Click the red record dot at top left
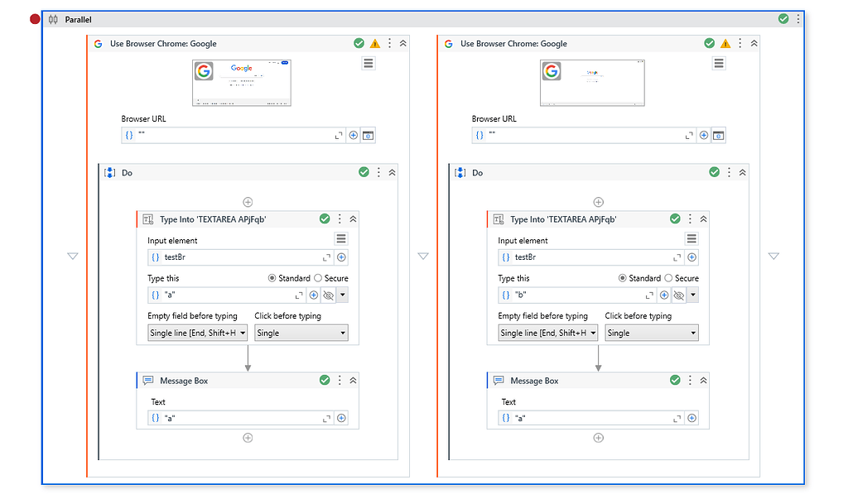This screenshot has width=848, height=504. point(33,17)
